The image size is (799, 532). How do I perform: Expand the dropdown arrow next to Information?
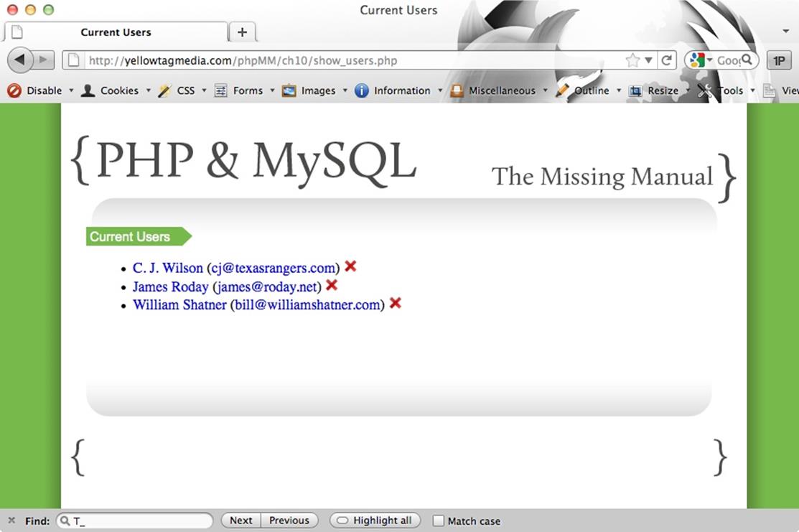pos(440,90)
